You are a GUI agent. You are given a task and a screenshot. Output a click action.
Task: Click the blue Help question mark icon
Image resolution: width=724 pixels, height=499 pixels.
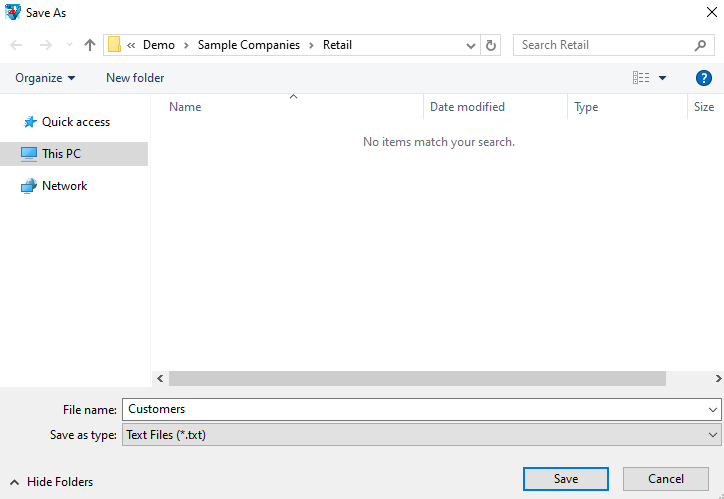[703, 78]
